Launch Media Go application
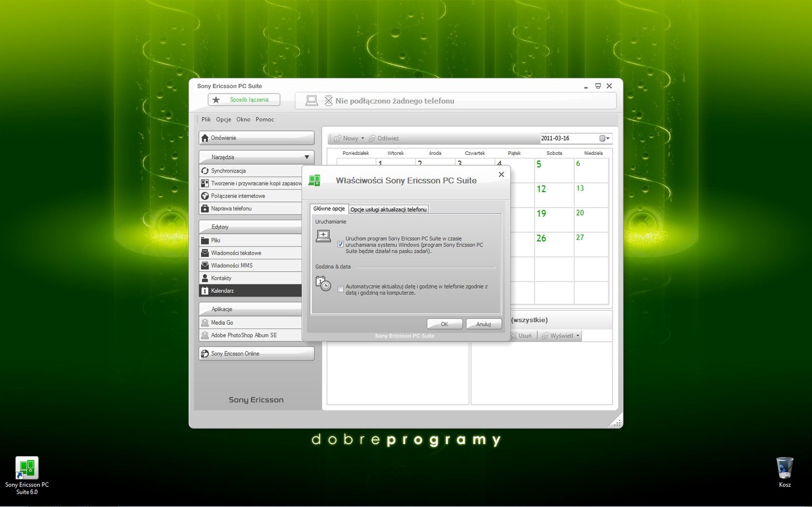 coord(250,323)
